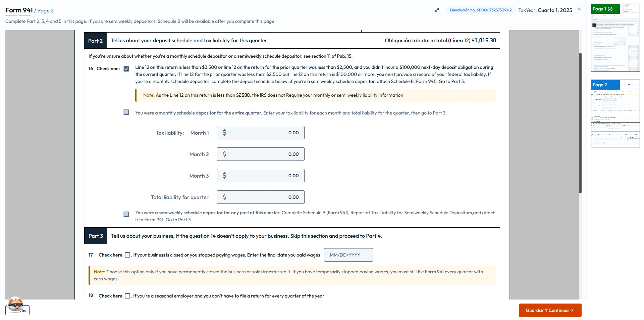
Task: Click the Month 2 tax liability field
Action: point(261,154)
